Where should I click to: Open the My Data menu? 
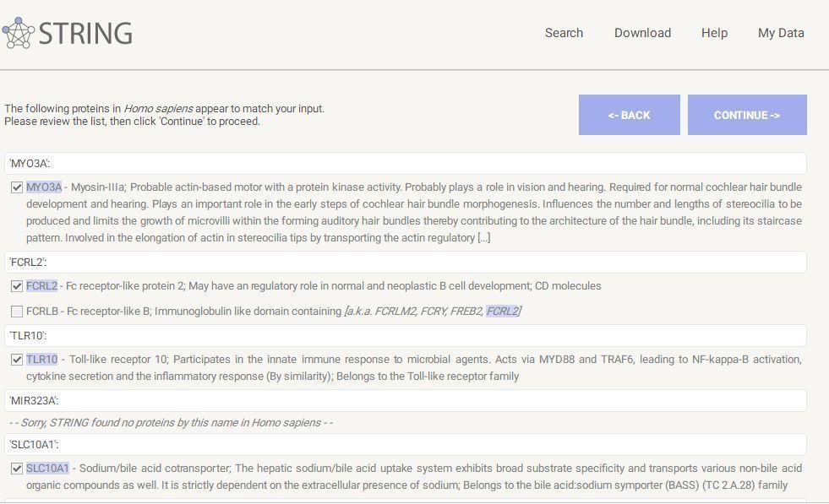coord(781,33)
